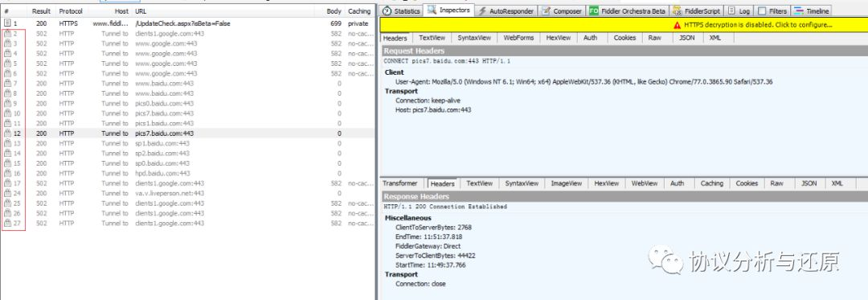This screenshot has height=300, width=868.
Task: Click the lock icon of session 10
Action: click(x=7, y=113)
